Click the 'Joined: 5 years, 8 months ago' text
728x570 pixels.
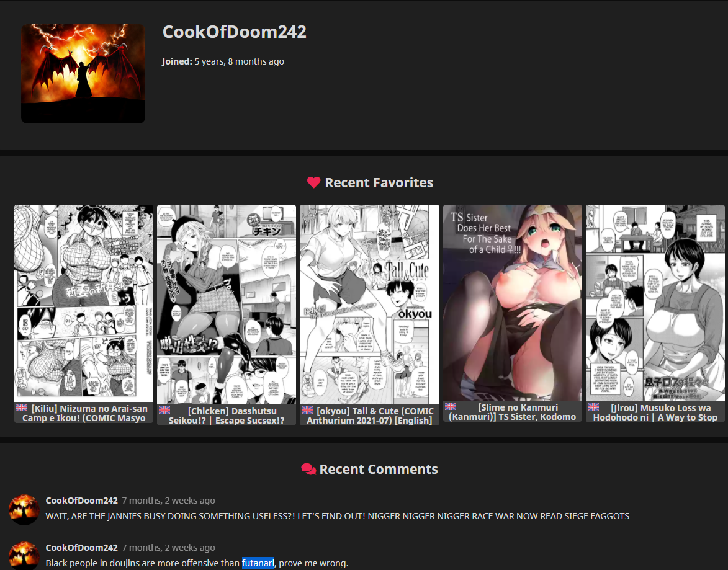coord(223,61)
